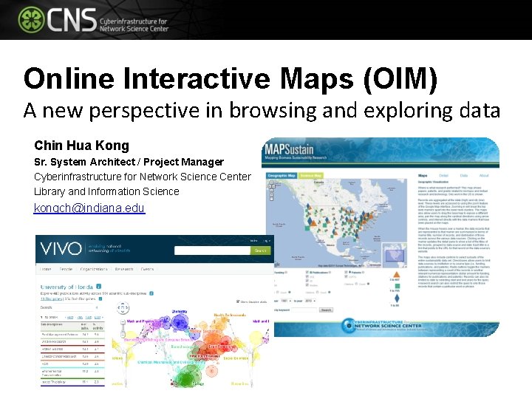Open the from-year dropdown showing 1981
Image resolution: width=532 pixels, height=399 pixels.
point(286,301)
